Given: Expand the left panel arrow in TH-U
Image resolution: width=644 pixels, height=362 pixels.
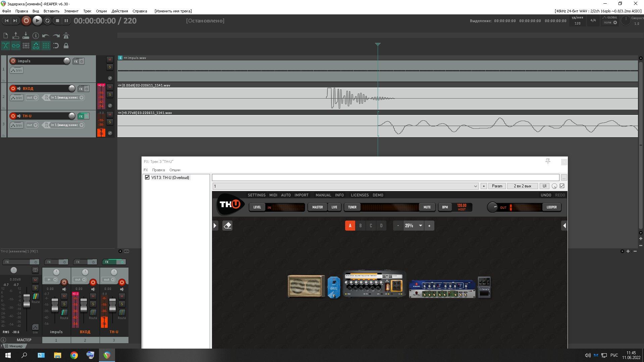Looking at the screenshot, I should click(215, 226).
